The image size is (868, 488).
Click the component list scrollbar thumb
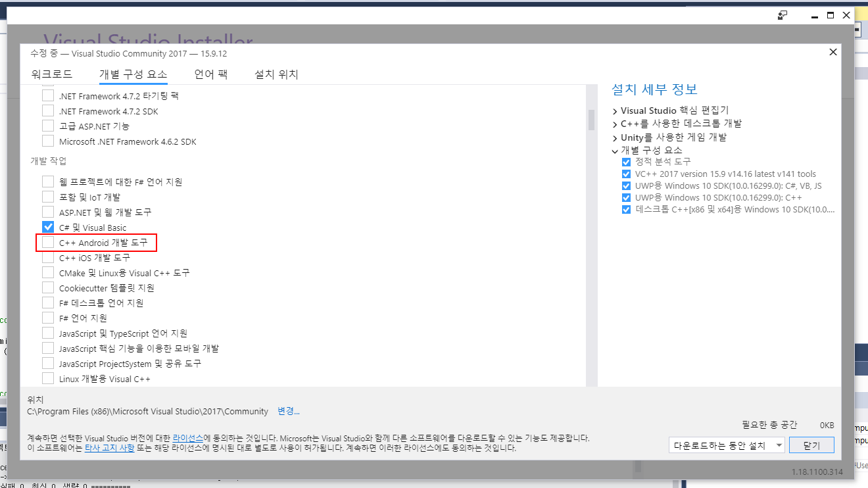[x=591, y=120]
